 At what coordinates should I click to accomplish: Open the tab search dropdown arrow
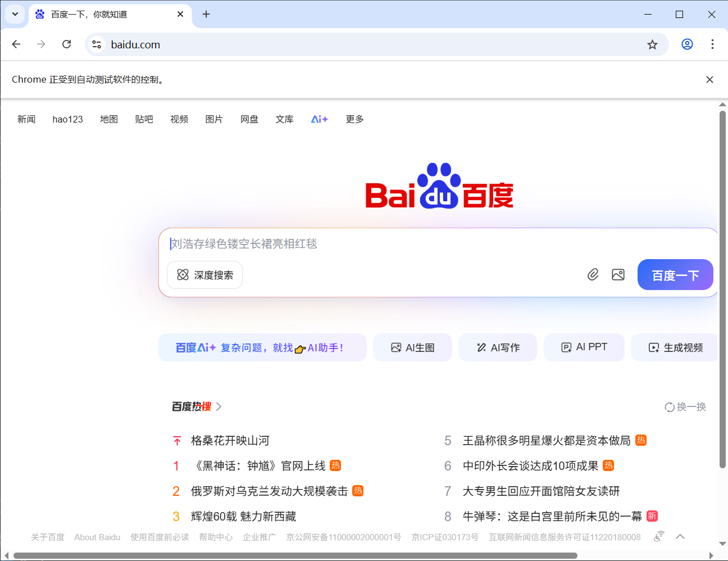15,14
